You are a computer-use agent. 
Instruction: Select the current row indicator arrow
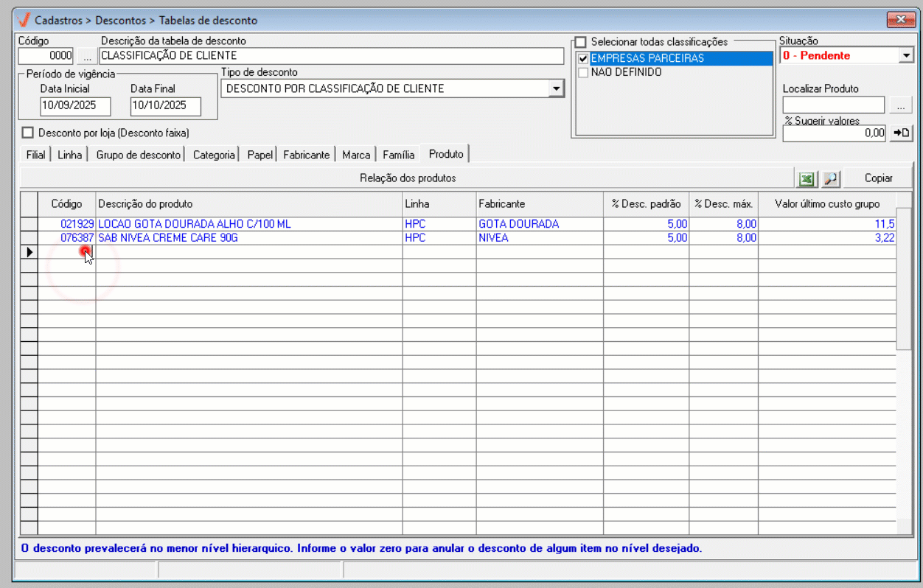click(x=29, y=252)
